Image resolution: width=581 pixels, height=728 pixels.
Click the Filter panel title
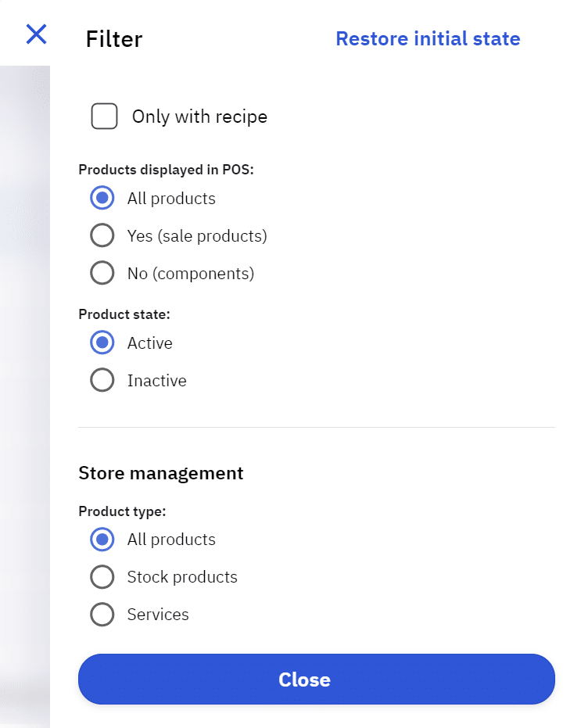(x=114, y=39)
